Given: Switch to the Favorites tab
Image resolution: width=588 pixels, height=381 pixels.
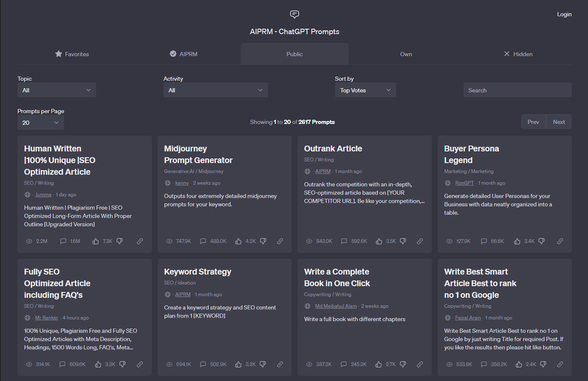Looking at the screenshot, I should point(72,54).
